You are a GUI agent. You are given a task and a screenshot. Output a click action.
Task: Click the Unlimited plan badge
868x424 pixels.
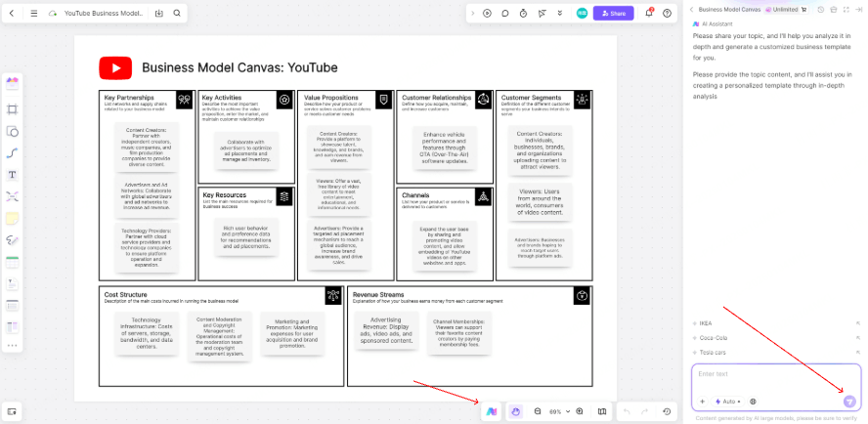tap(782, 10)
